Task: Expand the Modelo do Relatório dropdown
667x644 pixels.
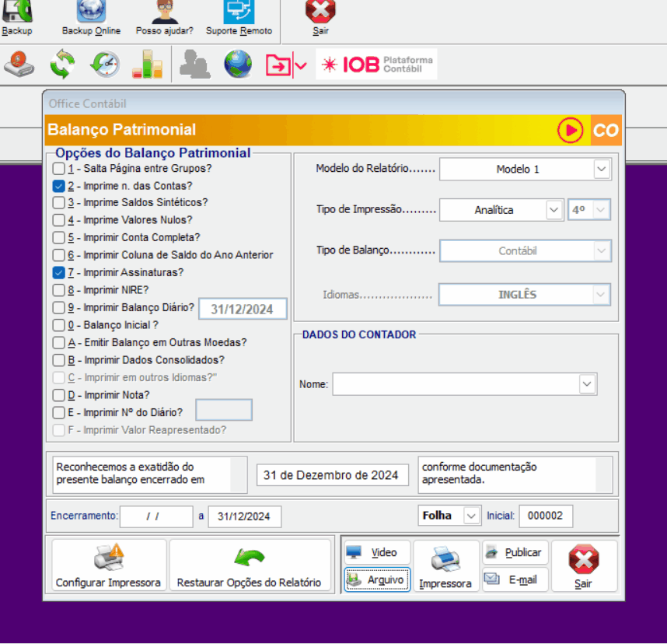Action: pos(601,169)
